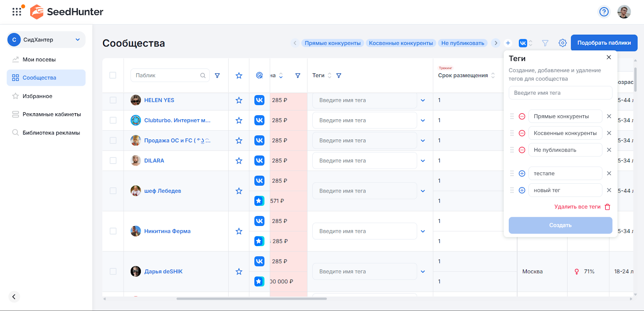Click the Введите имя тега field in Теги panel
The image size is (644, 311).
(560, 93)
